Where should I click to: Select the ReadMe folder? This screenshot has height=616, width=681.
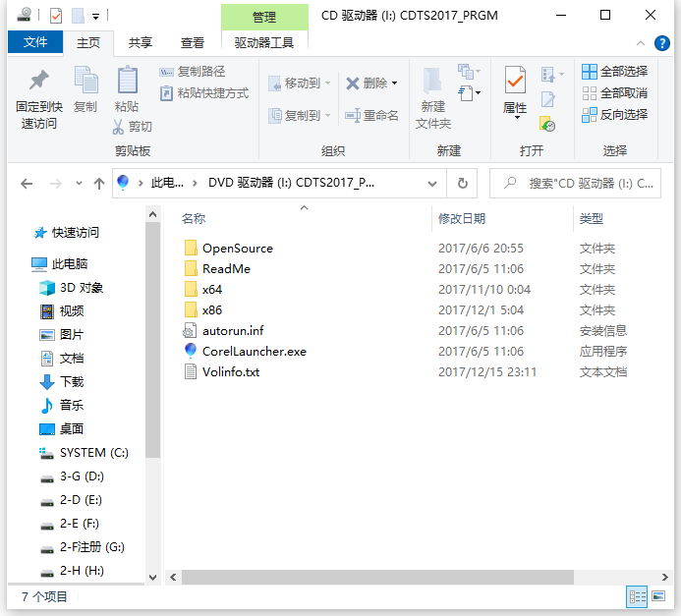click(x=226, y=269)
